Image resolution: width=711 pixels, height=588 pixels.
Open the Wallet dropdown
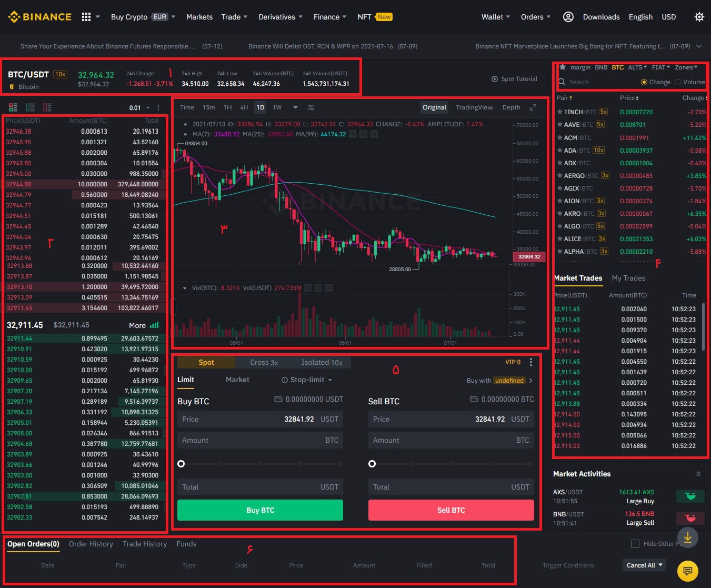(x=496, y=17)
